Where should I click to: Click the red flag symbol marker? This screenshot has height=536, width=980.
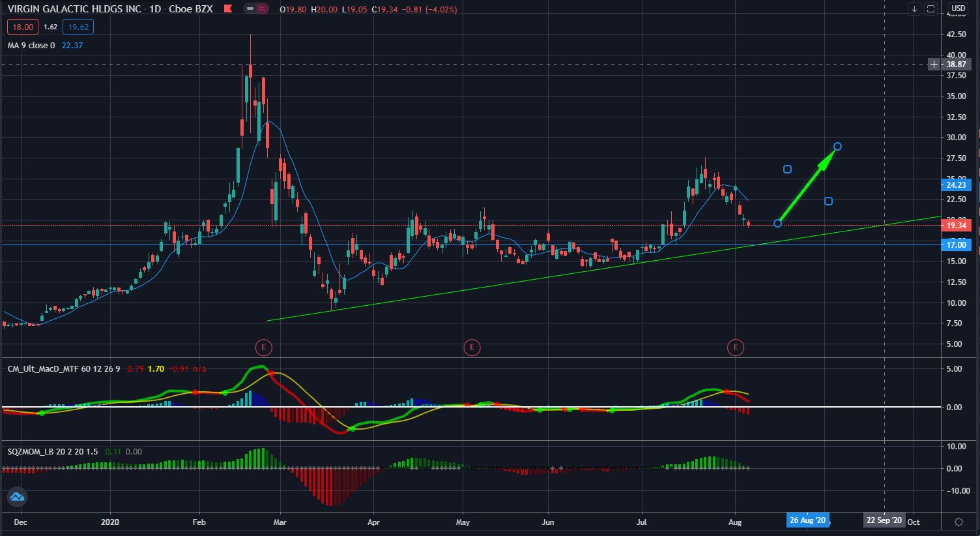[227, 10]
